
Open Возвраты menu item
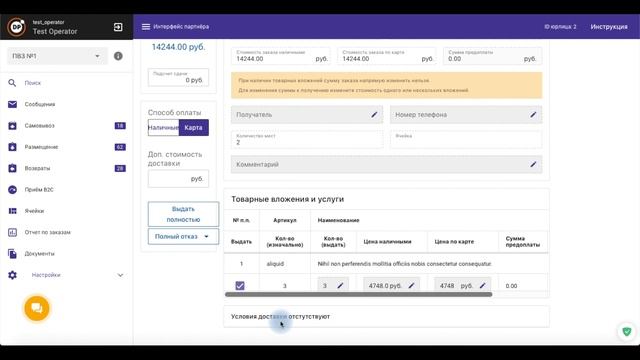click(37, 168)
